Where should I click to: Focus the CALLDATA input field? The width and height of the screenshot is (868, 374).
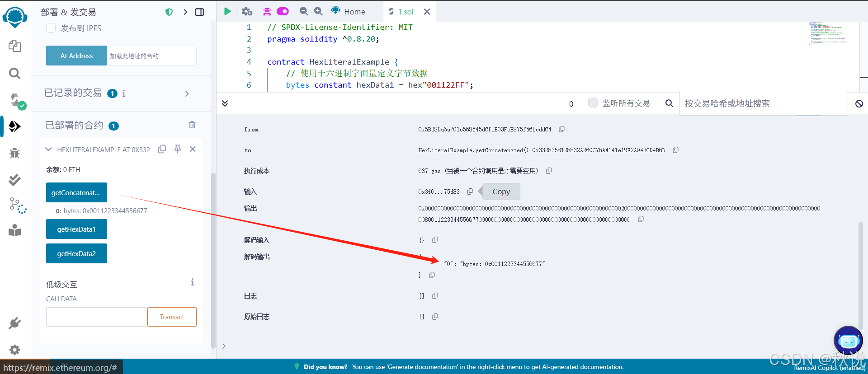[97, 317]
